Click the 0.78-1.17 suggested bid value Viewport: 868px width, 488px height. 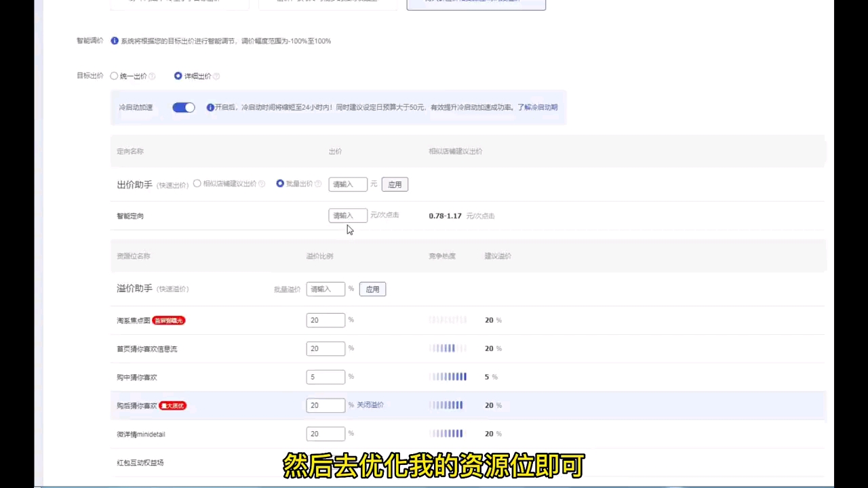[x=445, y=216]
